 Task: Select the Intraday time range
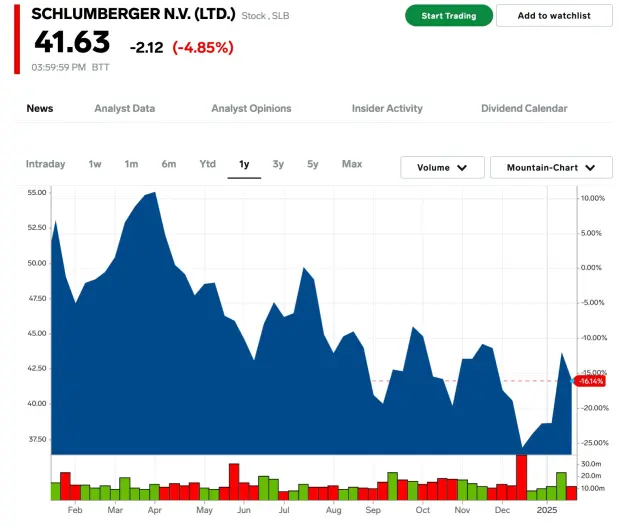pos(45,164)
